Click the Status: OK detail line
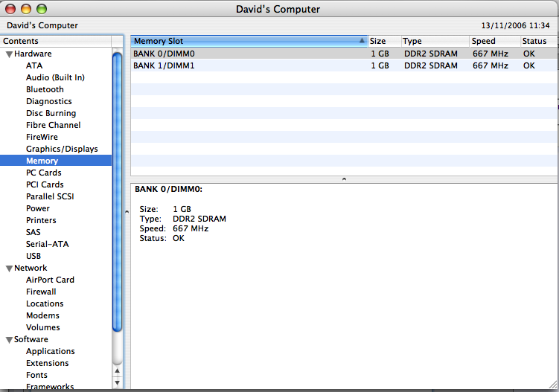The image size is (559, 392). click(162, 239)
